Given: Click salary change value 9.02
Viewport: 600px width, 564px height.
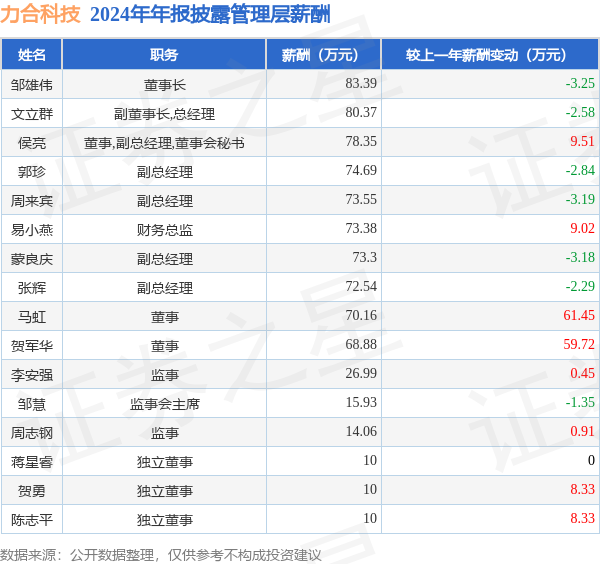Looking at the screenshot, I should 582,228.
